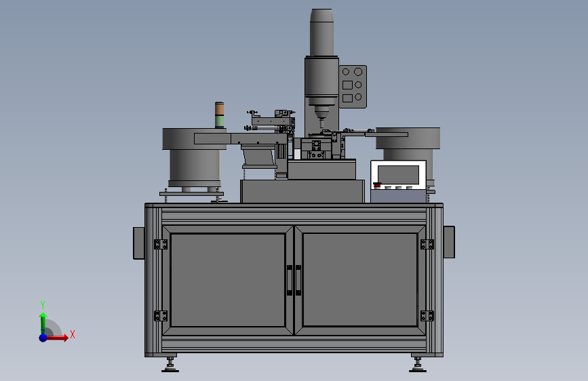
Task: Select the left vibratory bowl feeder
Action: (194, 157)
